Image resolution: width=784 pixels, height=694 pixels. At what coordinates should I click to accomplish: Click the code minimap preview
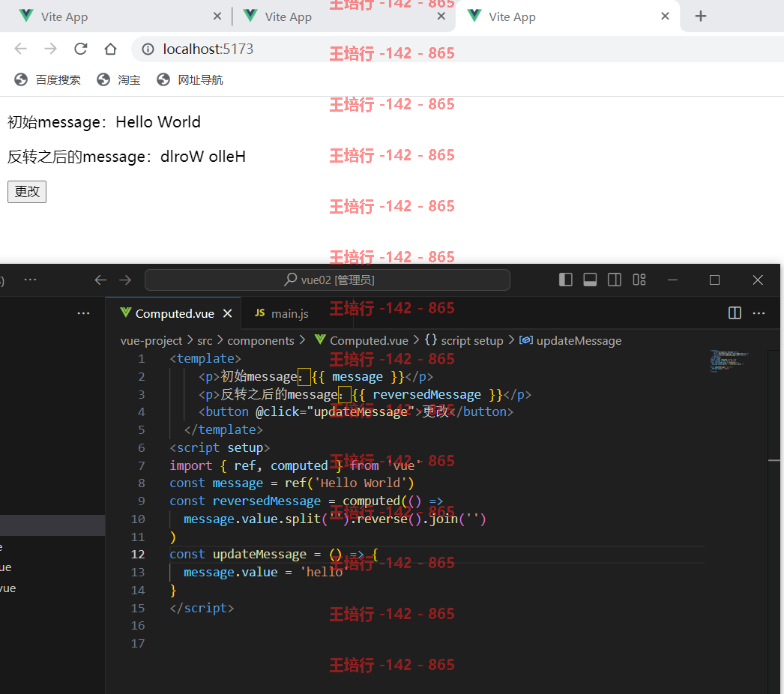click(729, 361)
